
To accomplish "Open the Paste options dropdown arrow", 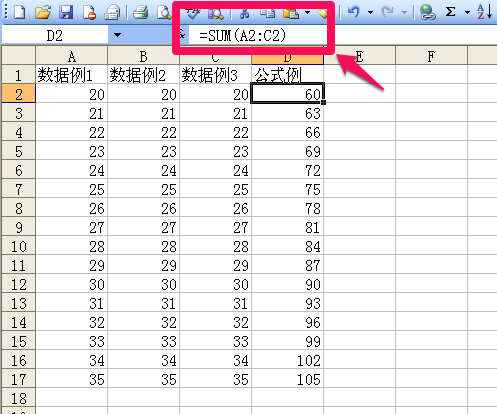I will [307, 13].
